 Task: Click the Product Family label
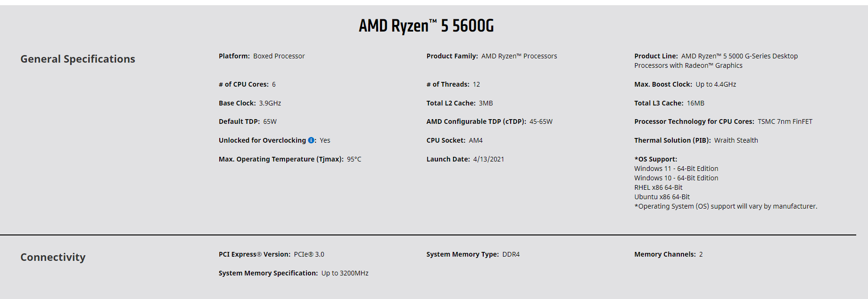point(452,56)
